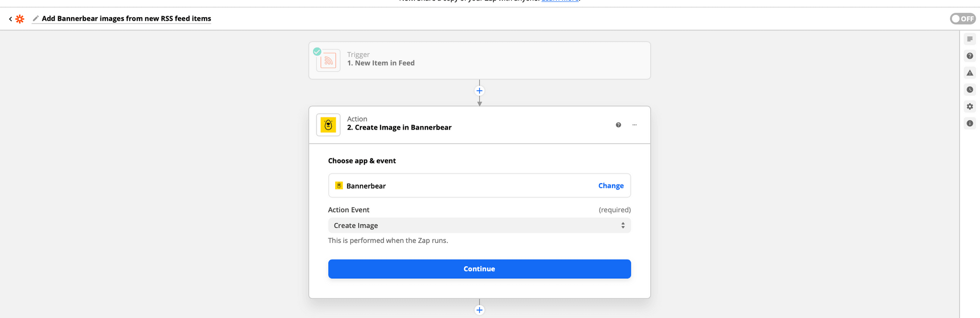The height and width of the screenshot is (318, 980).
Task: Edit the Zap title text
Action: point(126,19)
